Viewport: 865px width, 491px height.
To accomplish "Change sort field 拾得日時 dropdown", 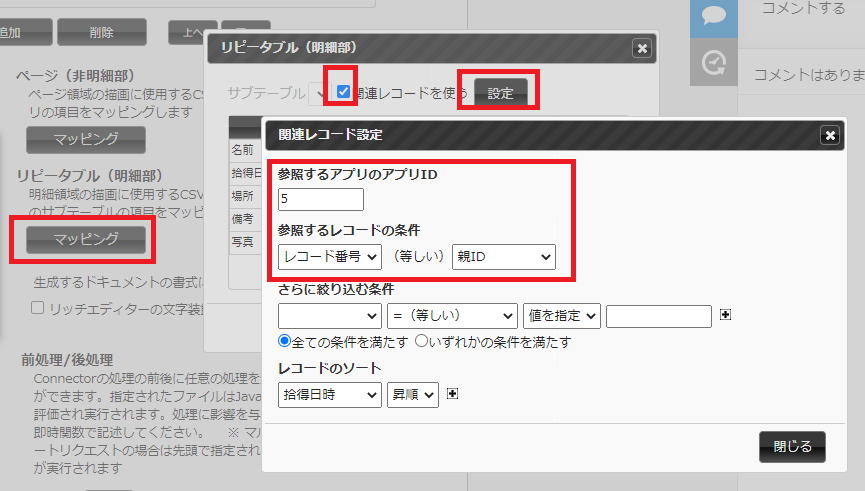I will (330, 395).
